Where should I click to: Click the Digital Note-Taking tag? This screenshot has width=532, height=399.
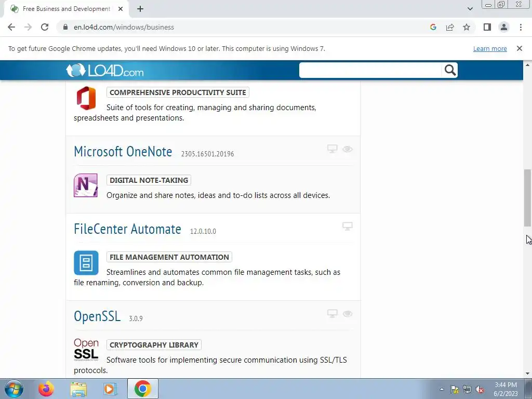[x=149, y=180]
